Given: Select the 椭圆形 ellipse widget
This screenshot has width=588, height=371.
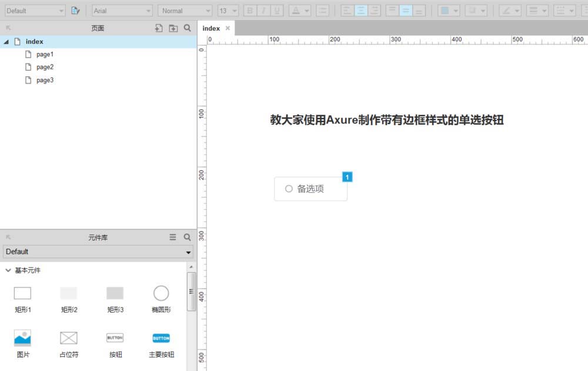Looking at the screenshot, I should pyautogui.click(x=161, y=299).
